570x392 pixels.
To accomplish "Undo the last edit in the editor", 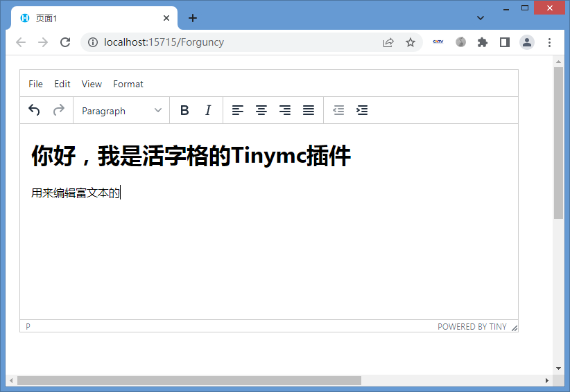I will click(x=34, y=110).
